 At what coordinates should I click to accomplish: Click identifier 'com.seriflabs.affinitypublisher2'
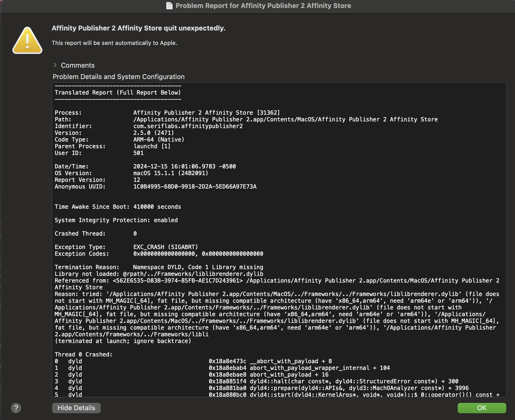click(x=188, y=126)
